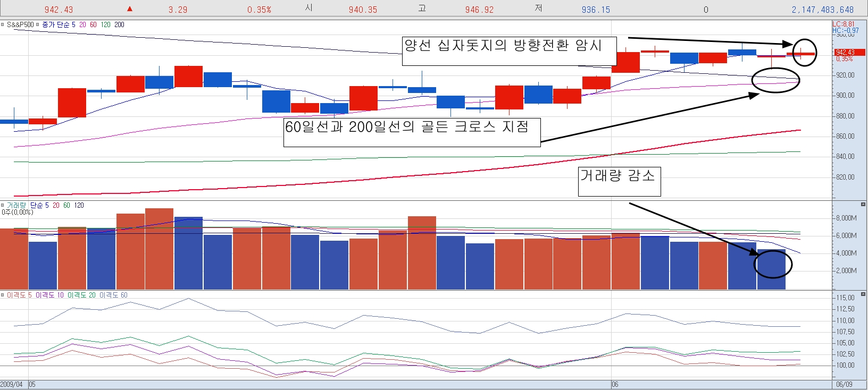868x390 pixels.
Task: Click the square marker before 종가 단순
Action: point(38,24)
